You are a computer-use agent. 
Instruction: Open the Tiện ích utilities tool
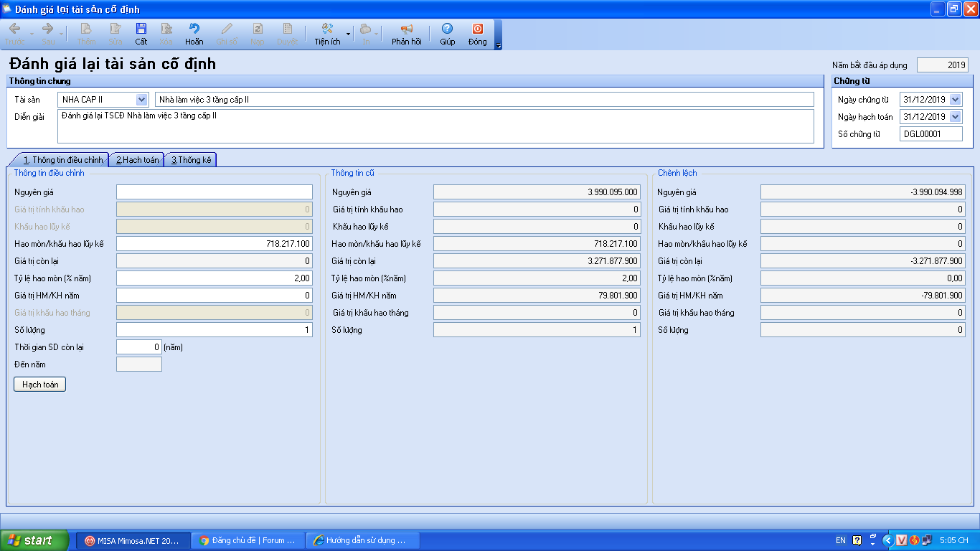(327, 34)
